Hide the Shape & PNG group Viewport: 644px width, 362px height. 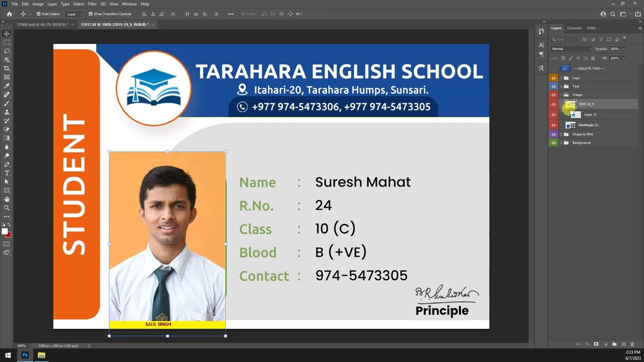[553, 134]
